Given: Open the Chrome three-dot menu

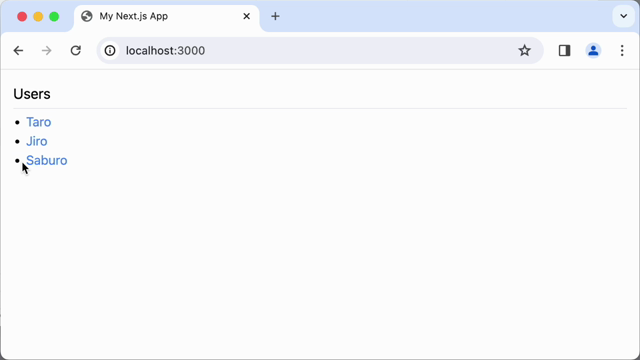Looking at the screenshot, I should click(x=622, y=51).
